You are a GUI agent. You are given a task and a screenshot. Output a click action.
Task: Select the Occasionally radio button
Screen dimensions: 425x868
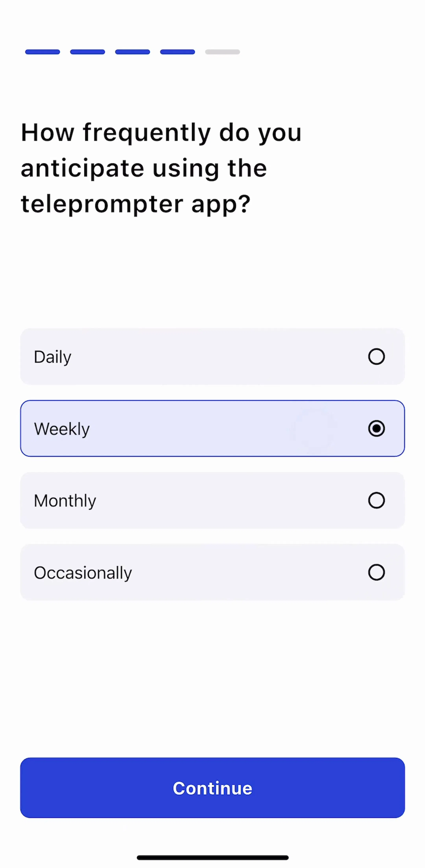376,572
